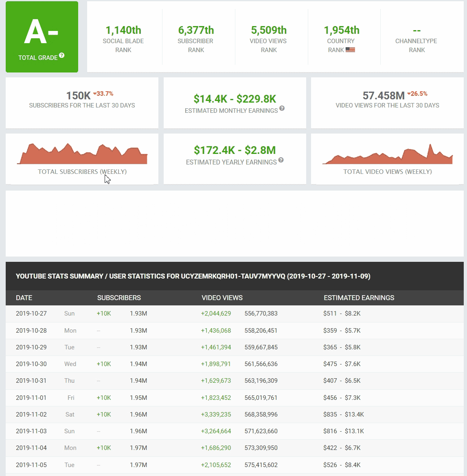
Task: Click the 150K subscribers last 30 days figure
Action: point(78,96)
